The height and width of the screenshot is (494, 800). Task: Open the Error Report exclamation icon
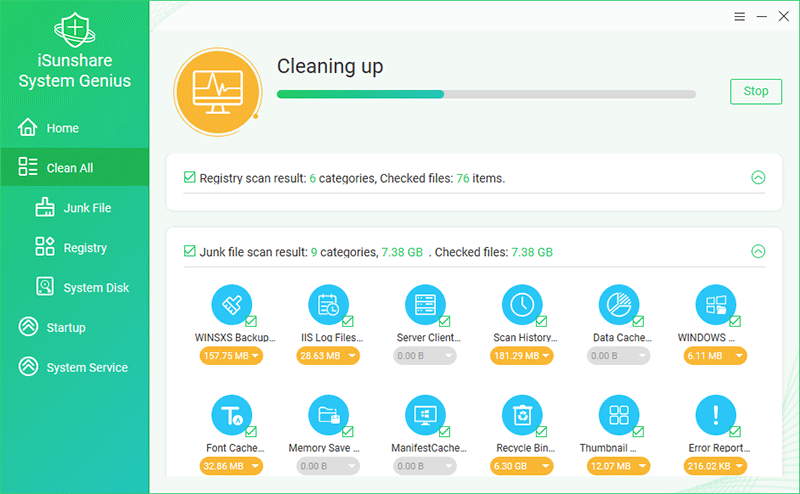[716, 415]
